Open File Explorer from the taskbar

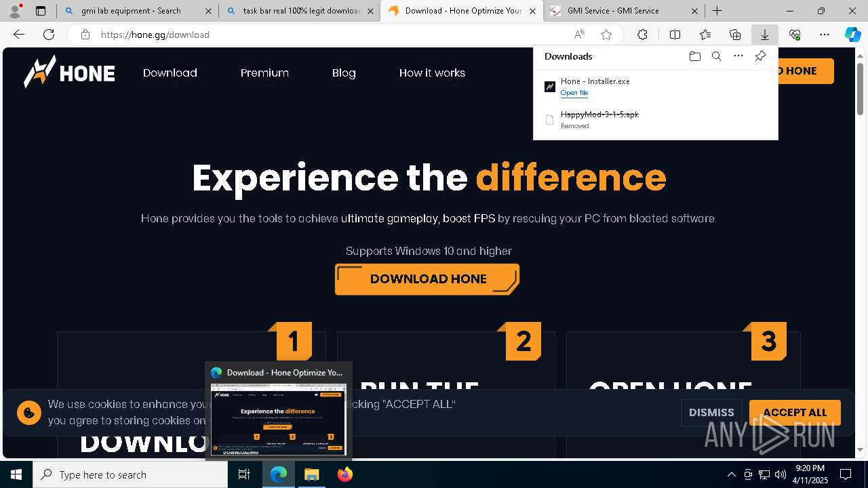click(x=311, y=474)
